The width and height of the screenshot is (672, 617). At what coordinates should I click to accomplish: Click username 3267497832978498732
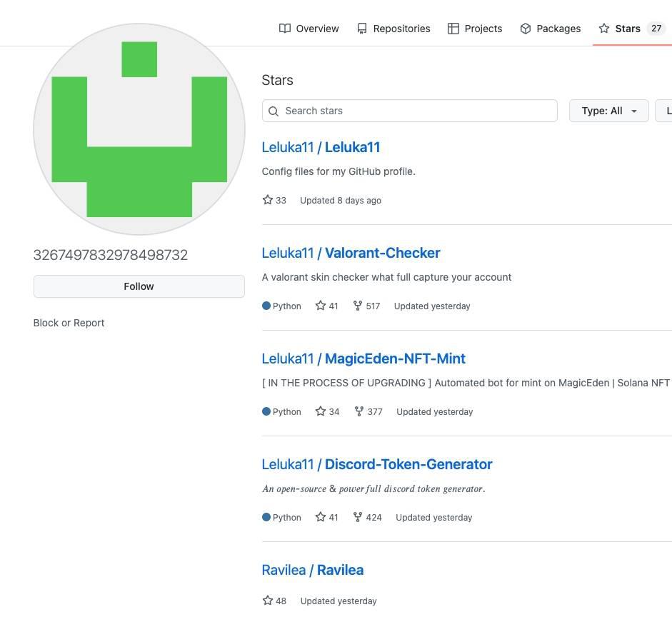(111, 255)
